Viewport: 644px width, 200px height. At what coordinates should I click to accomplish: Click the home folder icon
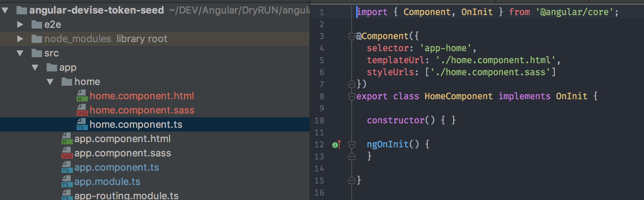click(x=67, y=82)
